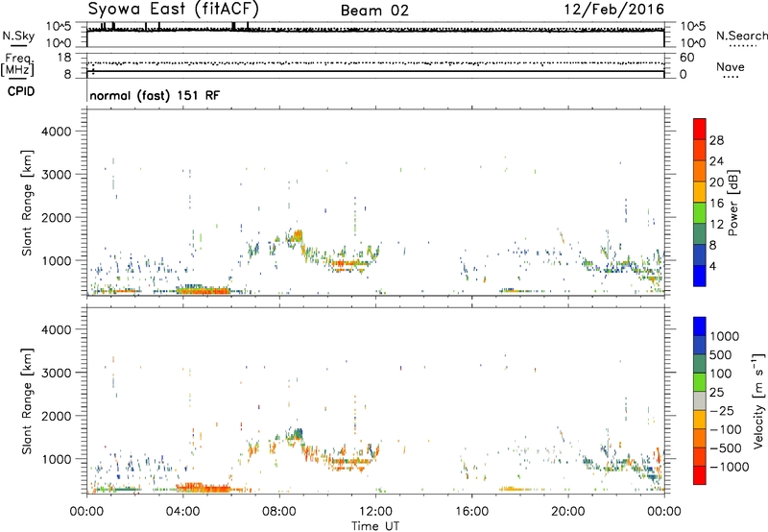The height and width of the screenshot is (532, 768).
Task: Click 'normal (fast) 151 RF' text
Action: pos(155,95)
